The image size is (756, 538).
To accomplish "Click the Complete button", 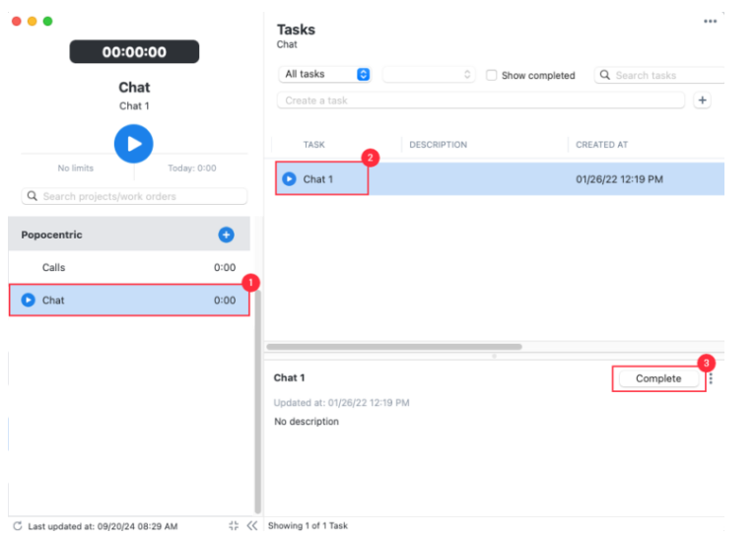I will click(x=658, y=378).
